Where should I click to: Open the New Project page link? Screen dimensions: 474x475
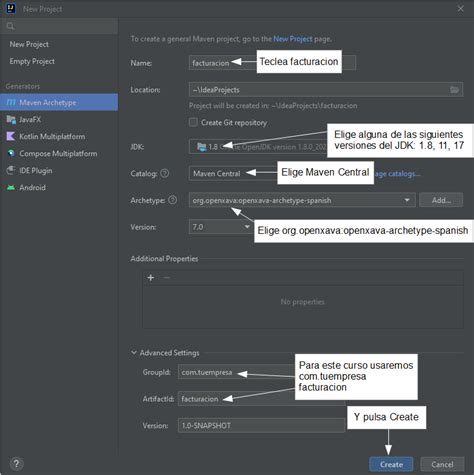(293, 39)
